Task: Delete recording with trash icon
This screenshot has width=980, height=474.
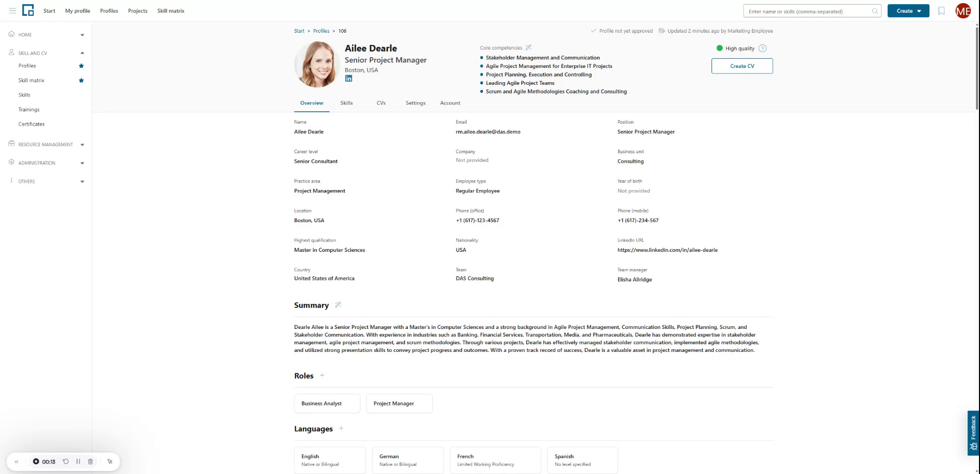Action: pyautogui.click(x=90, y=461)
